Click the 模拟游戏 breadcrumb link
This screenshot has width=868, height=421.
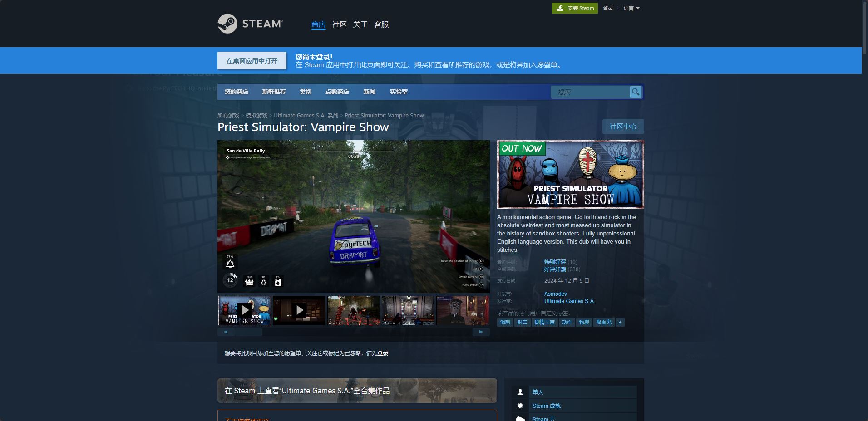coord(256,116)
